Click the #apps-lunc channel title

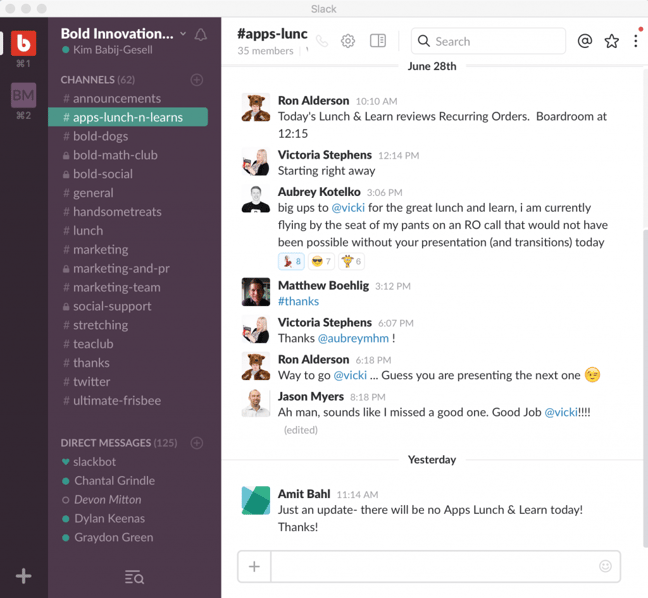pos(272,34)
